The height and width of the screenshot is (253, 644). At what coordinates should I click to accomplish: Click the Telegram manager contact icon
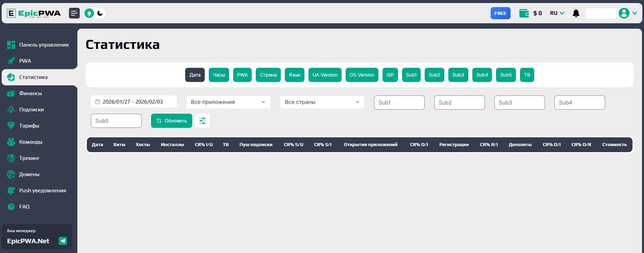coord(63,241)
